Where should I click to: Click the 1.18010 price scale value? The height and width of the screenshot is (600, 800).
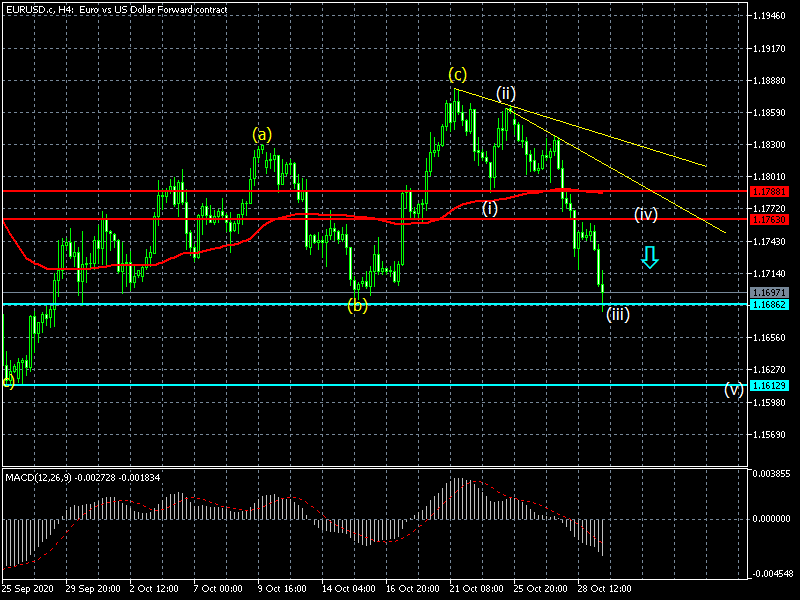pyautogui.click(x=769, y=177)
